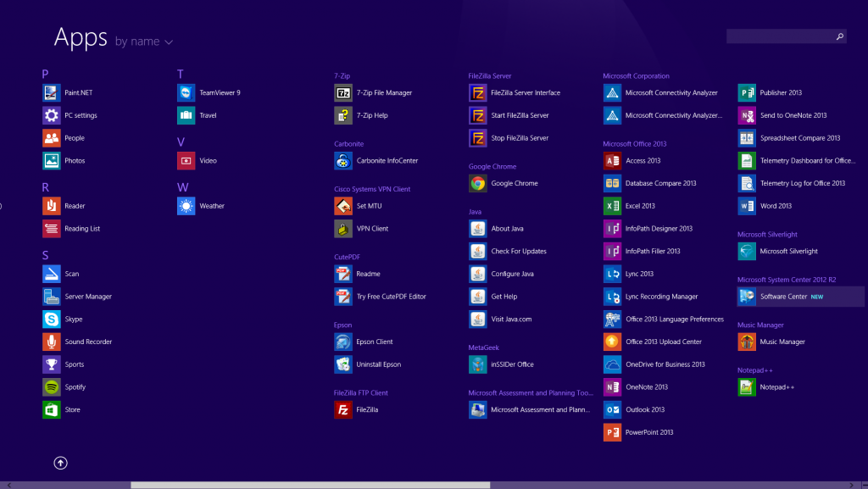The width and height of the screenshot is (868, 489).
Task: Launch the Skype icon
Action: click(52, 320)
